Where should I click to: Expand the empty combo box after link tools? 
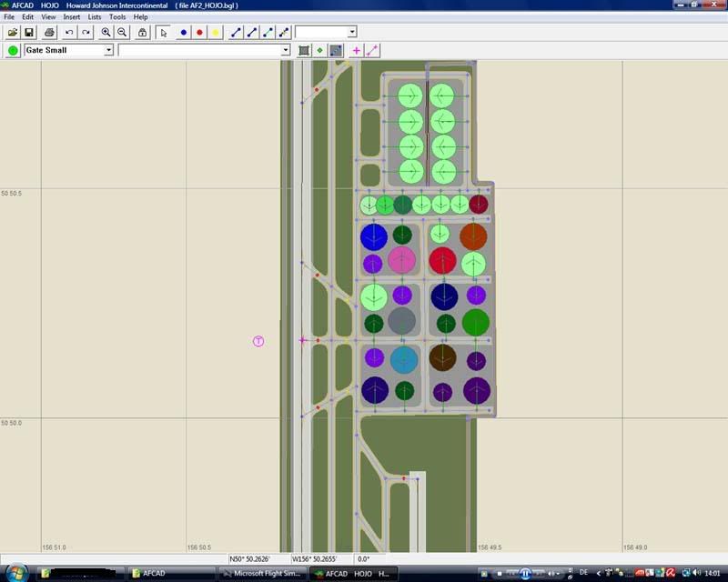352,32
